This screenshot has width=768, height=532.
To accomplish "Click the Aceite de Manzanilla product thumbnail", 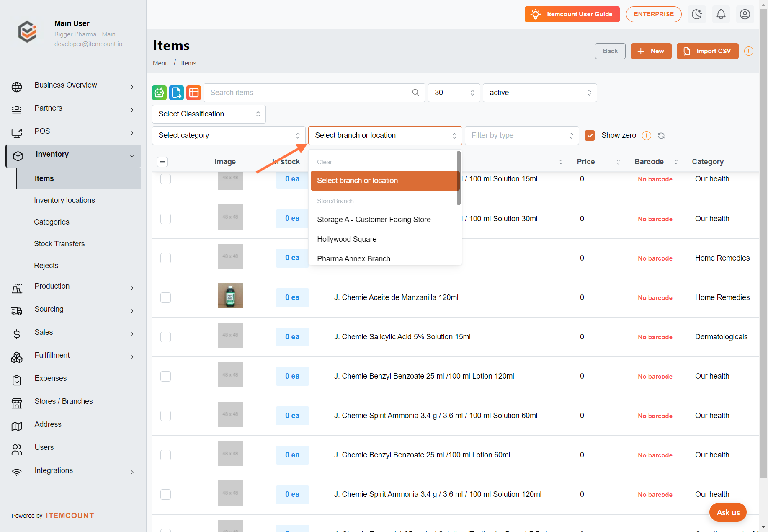I will (x=230, y=296).
